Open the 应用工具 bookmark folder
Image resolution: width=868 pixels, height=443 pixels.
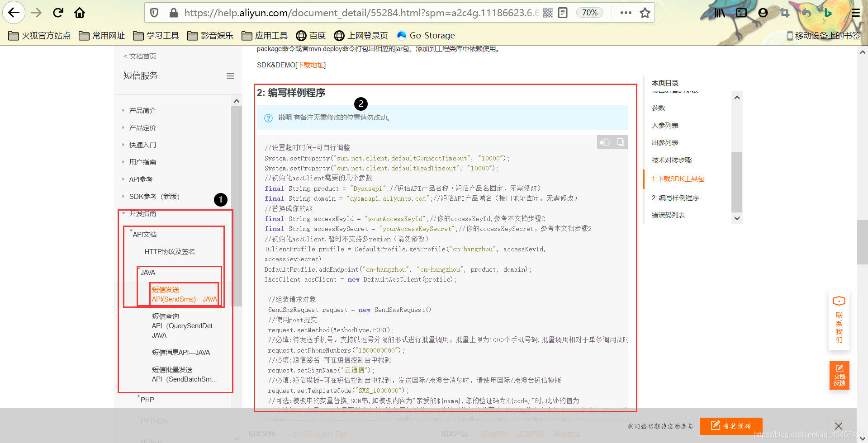[265, 35]
